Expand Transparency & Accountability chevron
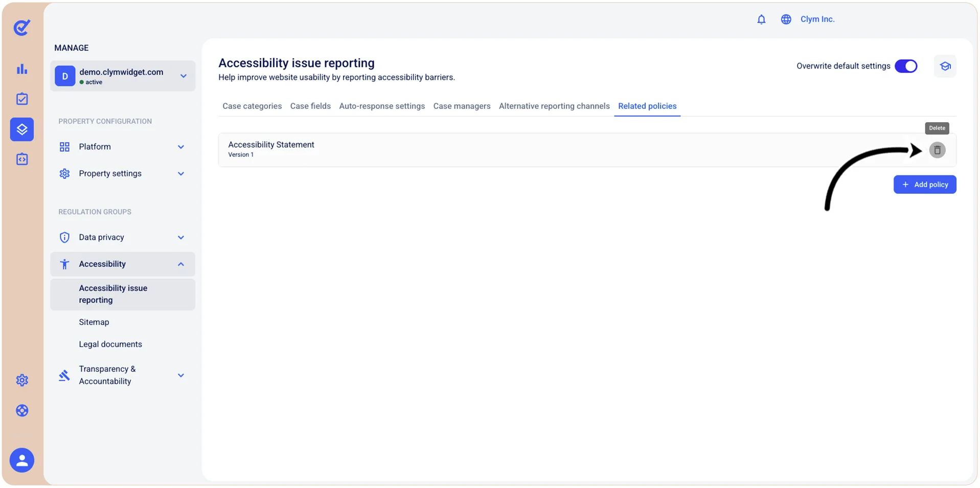The image size is (980, 488). click(181, 376)
